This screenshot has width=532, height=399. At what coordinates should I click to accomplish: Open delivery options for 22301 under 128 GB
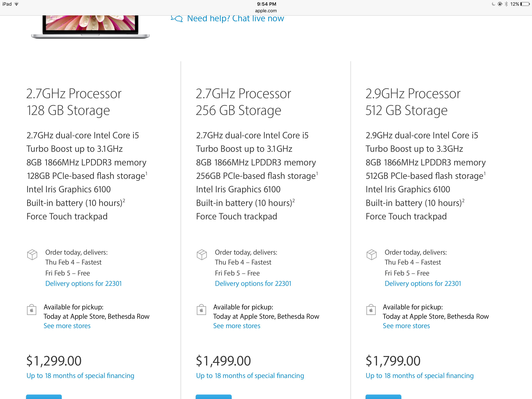point(84,283)
